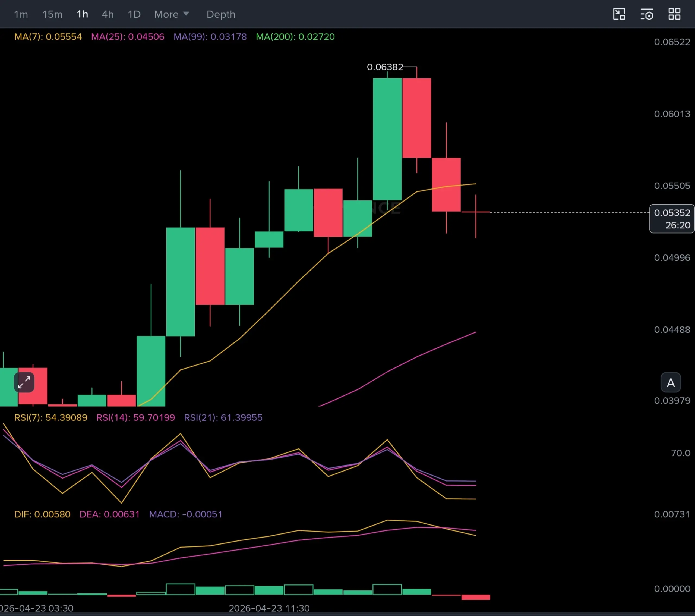Open the Depth chart view

click(221, 14)
